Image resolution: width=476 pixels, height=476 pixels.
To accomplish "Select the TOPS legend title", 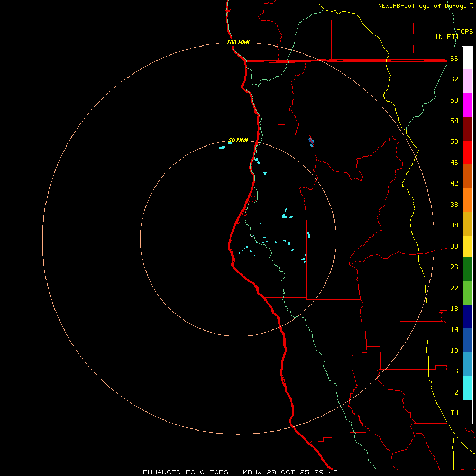I will click(464, 32).
